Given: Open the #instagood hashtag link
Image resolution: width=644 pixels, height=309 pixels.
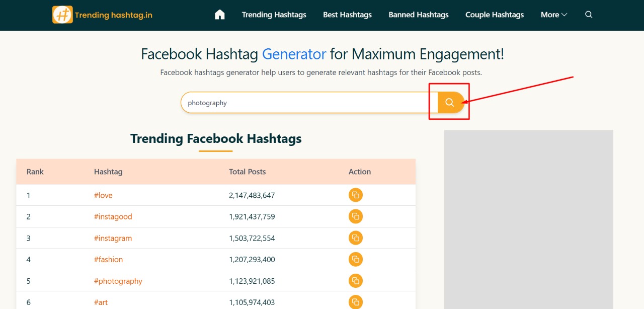Looking at the screenshot, I should [113, 216].
